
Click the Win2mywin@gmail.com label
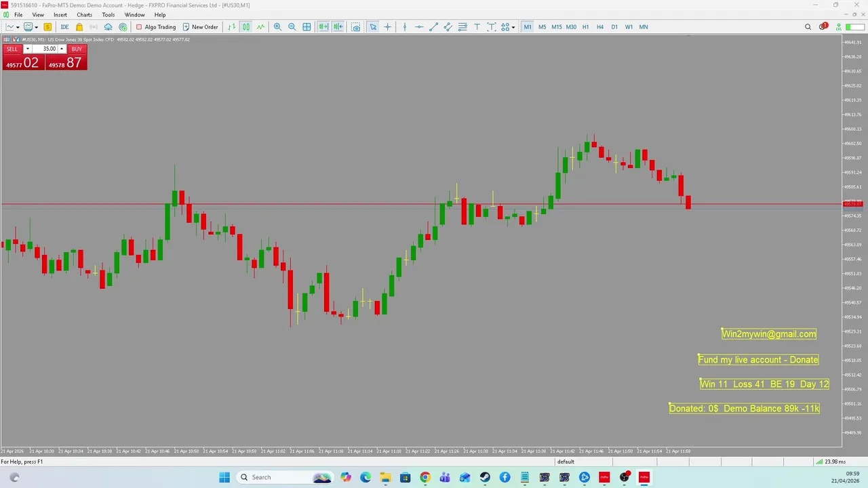(769, 333)
